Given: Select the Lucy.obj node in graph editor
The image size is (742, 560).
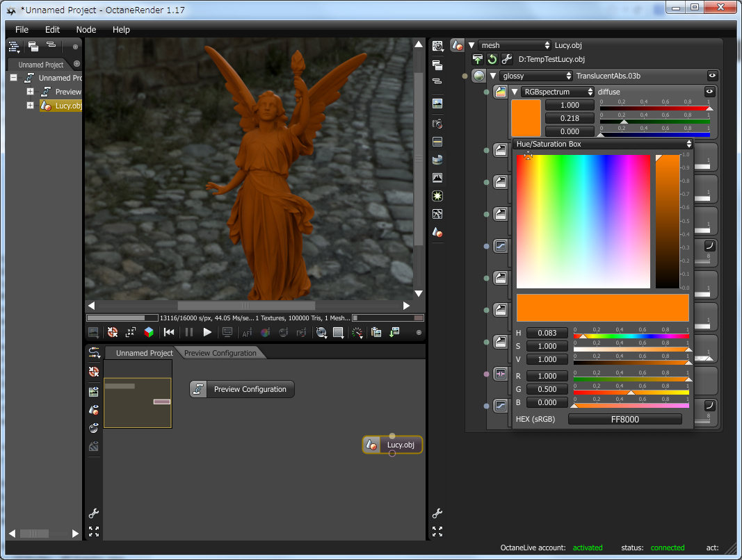Looking at the screenshot, I should coord(392,445).
